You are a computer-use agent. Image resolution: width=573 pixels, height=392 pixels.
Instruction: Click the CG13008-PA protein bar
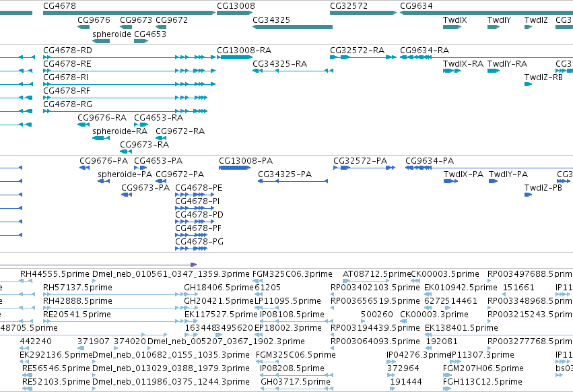(x=234, y=168)
